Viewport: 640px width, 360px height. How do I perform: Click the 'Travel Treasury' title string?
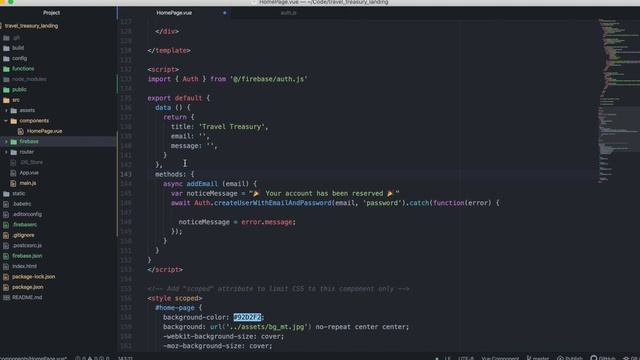[232, 127]
